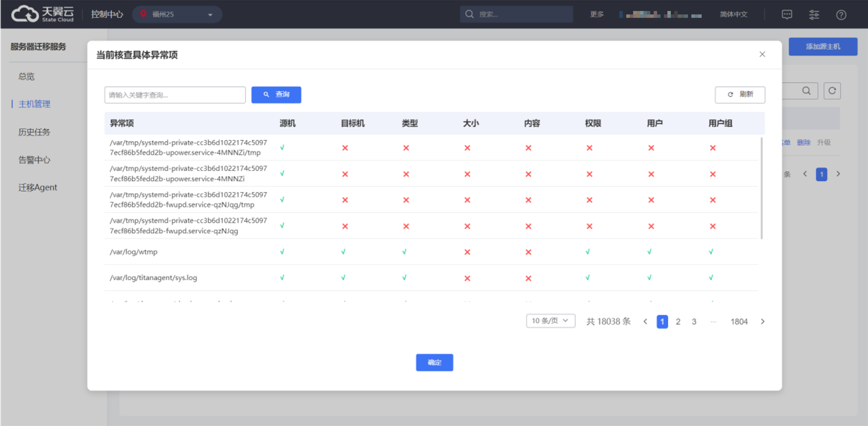Click the 用户组 check mark for titanagent/sys.log

tap(711, 278)
